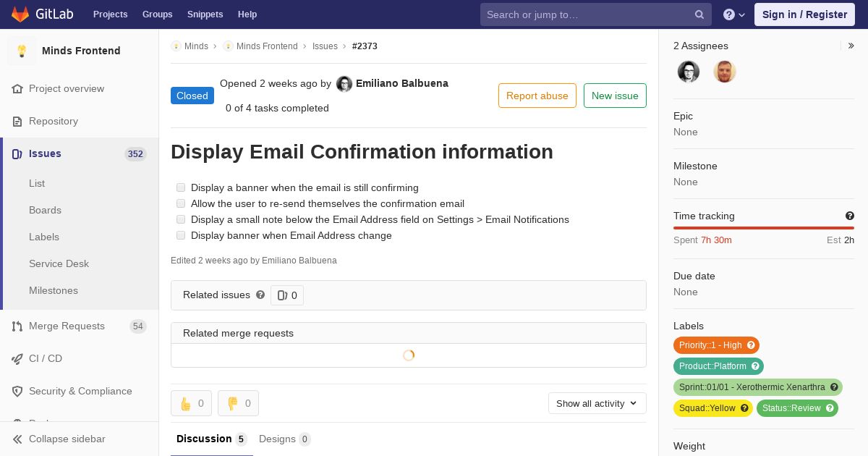Open Service Desk in the sidebar

click(59, 263)
